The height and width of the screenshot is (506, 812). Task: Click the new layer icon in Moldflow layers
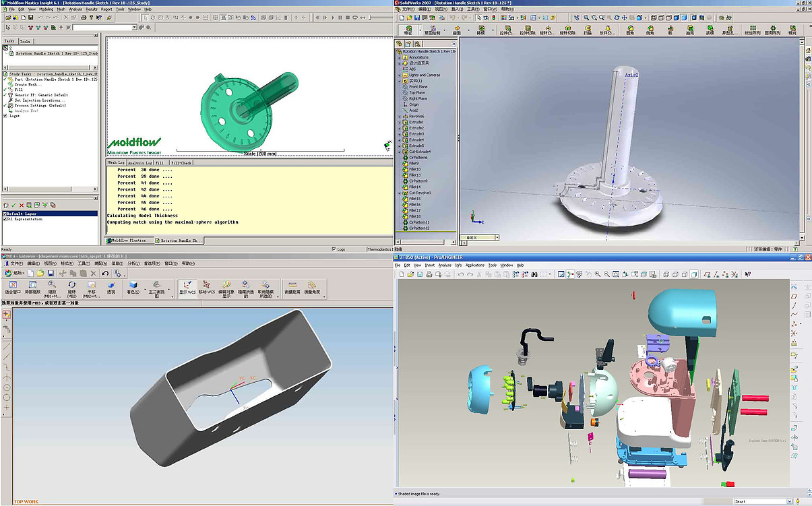tap(6, 205)
